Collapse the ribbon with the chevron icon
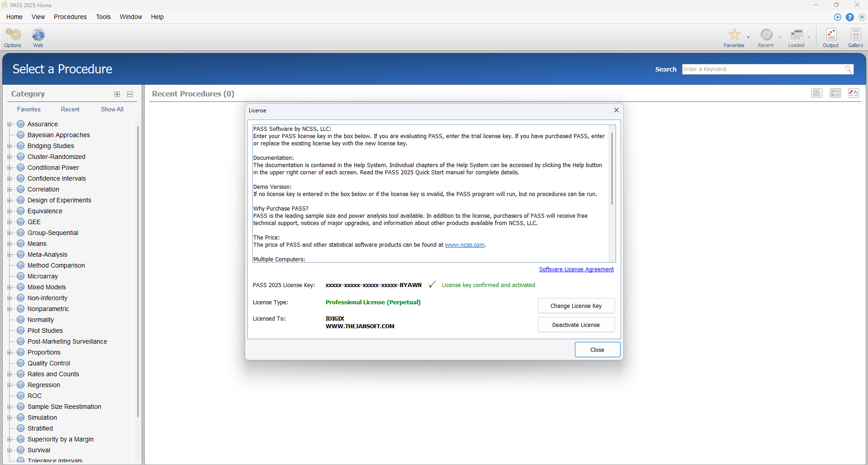This screenshot has height=465, width=868. [x=862, y=17]
